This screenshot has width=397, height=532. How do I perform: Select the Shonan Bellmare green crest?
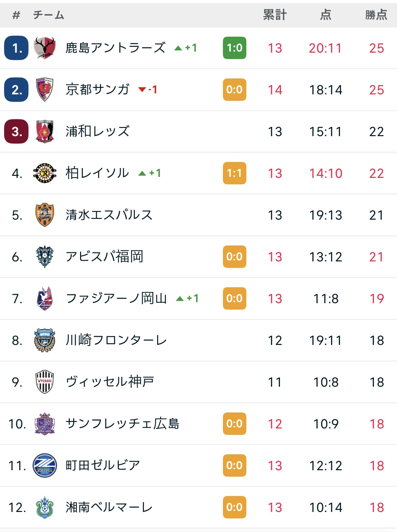coord(44,507)
